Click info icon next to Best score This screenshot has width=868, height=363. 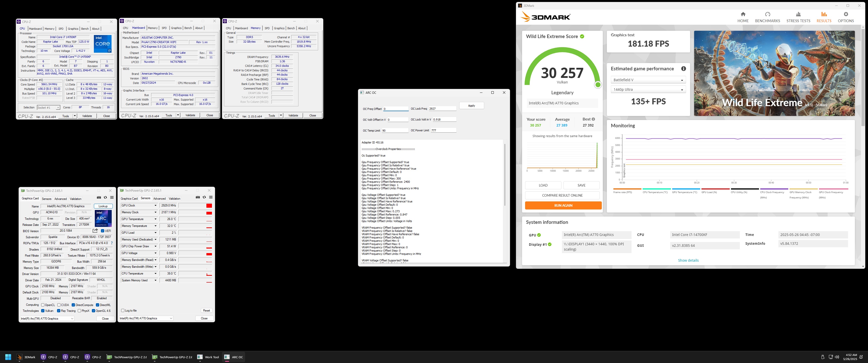tap(593, 119)
